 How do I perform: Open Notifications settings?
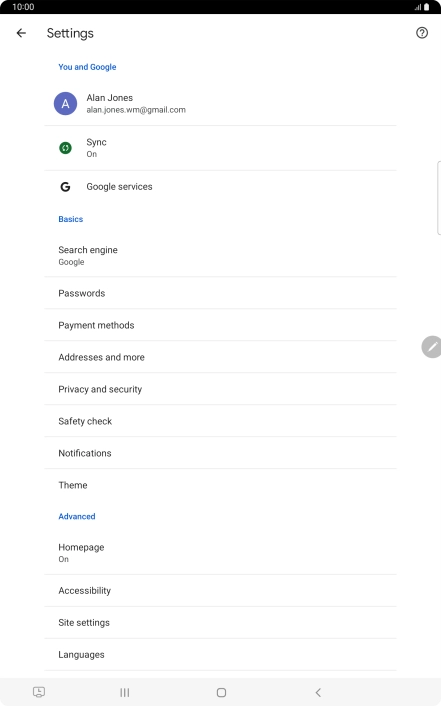[x=221, y=453]
